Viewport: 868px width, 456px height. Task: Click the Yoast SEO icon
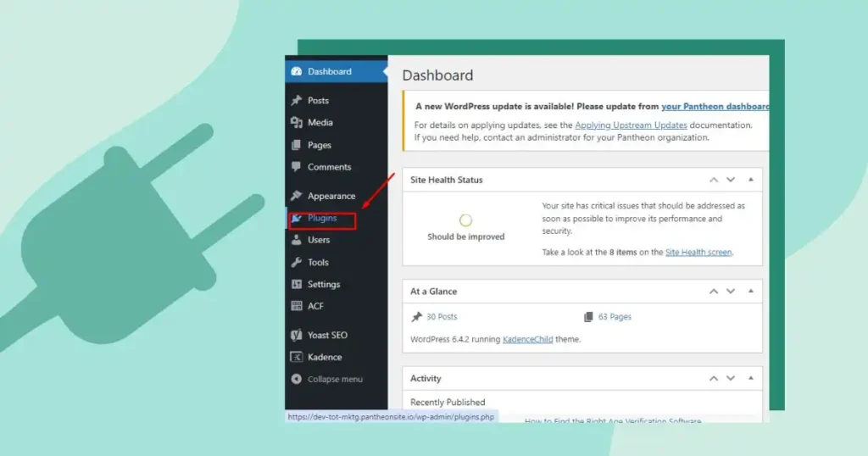[x=297, y=335]
